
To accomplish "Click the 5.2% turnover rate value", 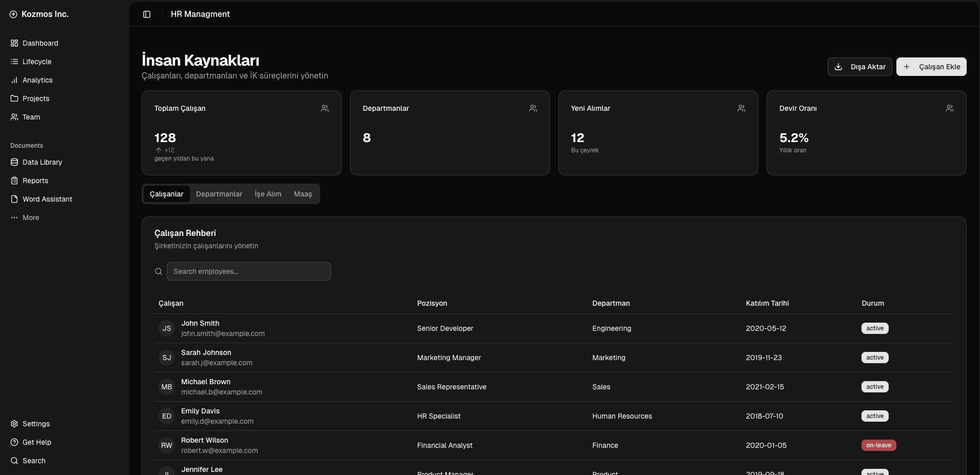I will tap(794, 137).
